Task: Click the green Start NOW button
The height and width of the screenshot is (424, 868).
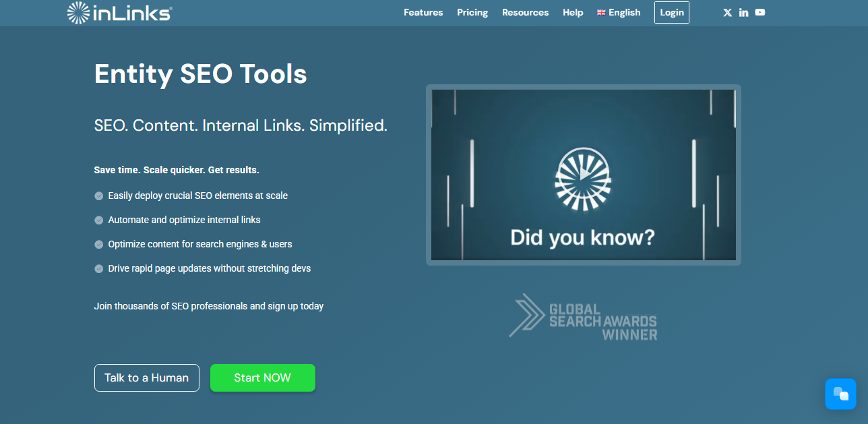Action: click(x=263, y=377)
